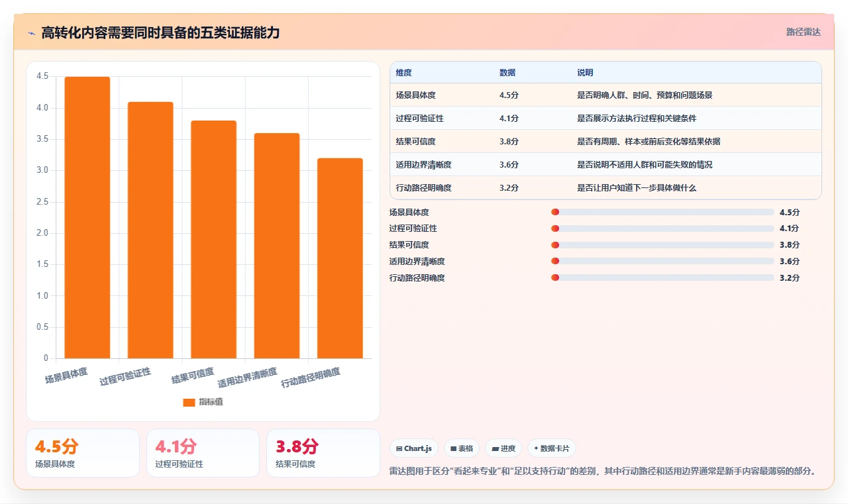The height and width of the screenshot is (504, 848).
Task: Click table value 4.1分
Action: (x=509, y=119)
